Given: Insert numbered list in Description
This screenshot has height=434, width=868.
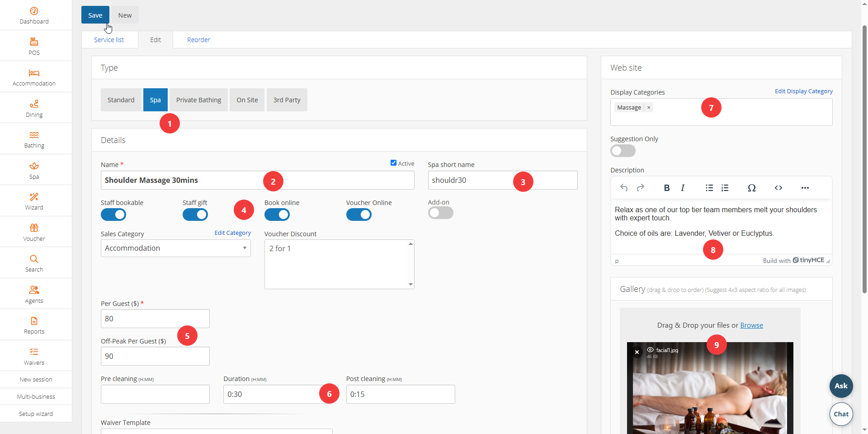Looking at the screenshot, I should tap(725, 188).
